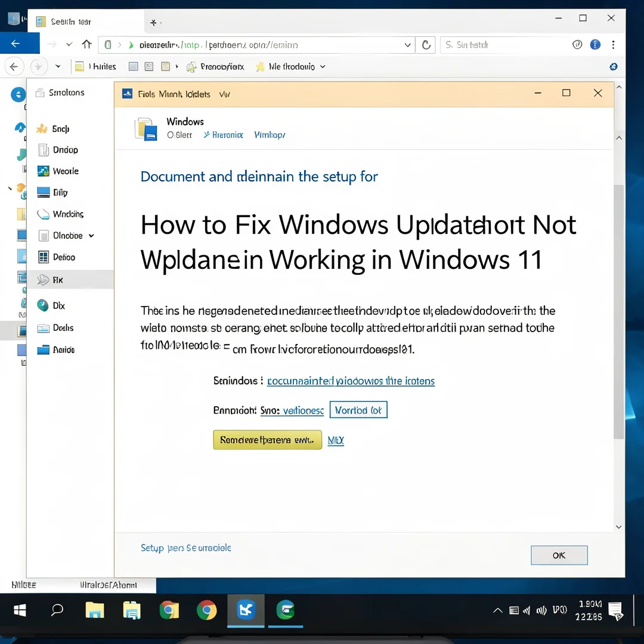The image size is (644, 644).
Task: Click the 'Sno: veriionesc' link
Action: 292,410
